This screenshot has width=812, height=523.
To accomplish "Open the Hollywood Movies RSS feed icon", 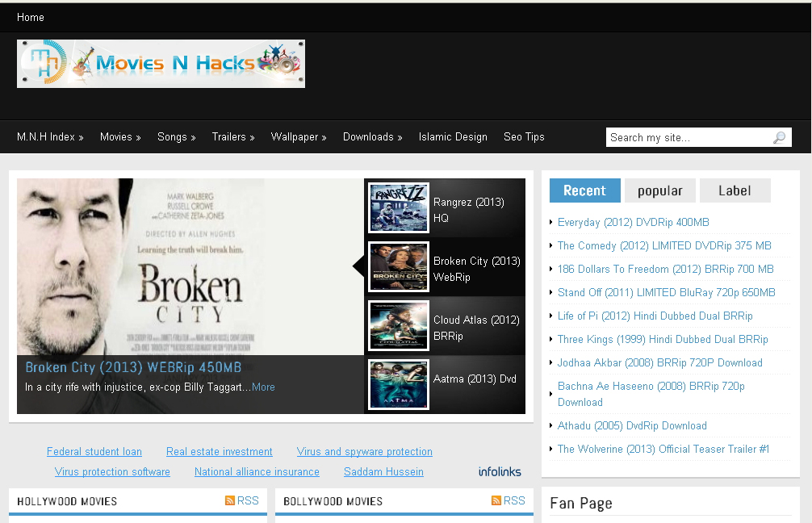I will coord(230,500).
